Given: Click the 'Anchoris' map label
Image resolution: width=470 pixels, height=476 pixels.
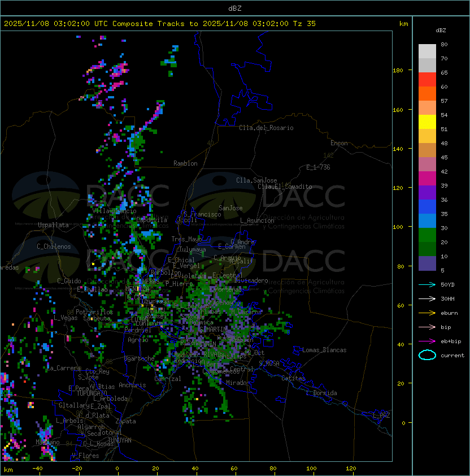Looking at the screenshot, I should click(x=132, y=385).
